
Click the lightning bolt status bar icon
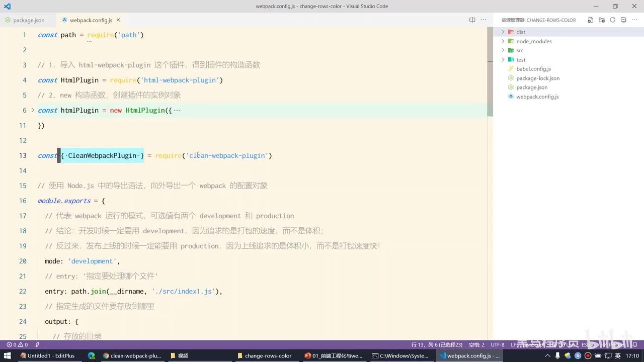[37, 344]
